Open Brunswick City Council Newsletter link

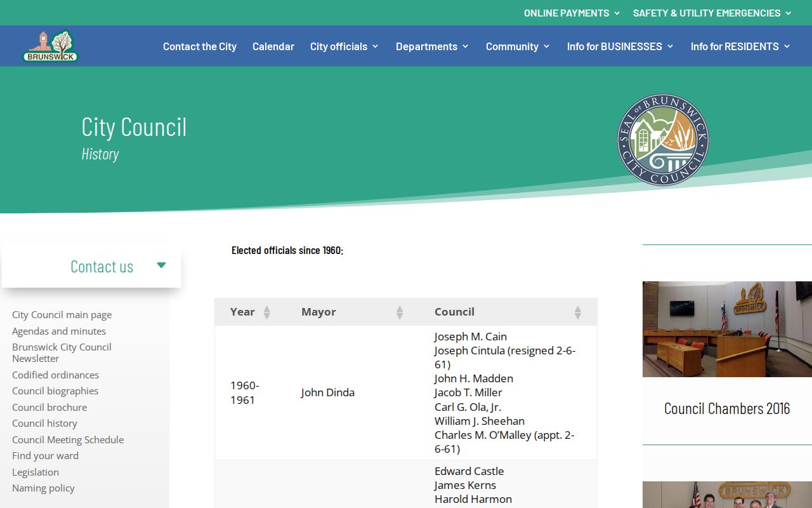point(62,352)
